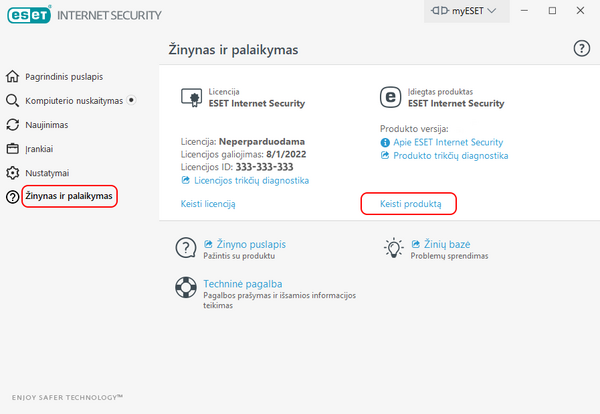Image resolution: width=600 pixels, height=414 pixels.
Task: Click the speech bubble Žinyno puslapis icon
Action: 186,248
